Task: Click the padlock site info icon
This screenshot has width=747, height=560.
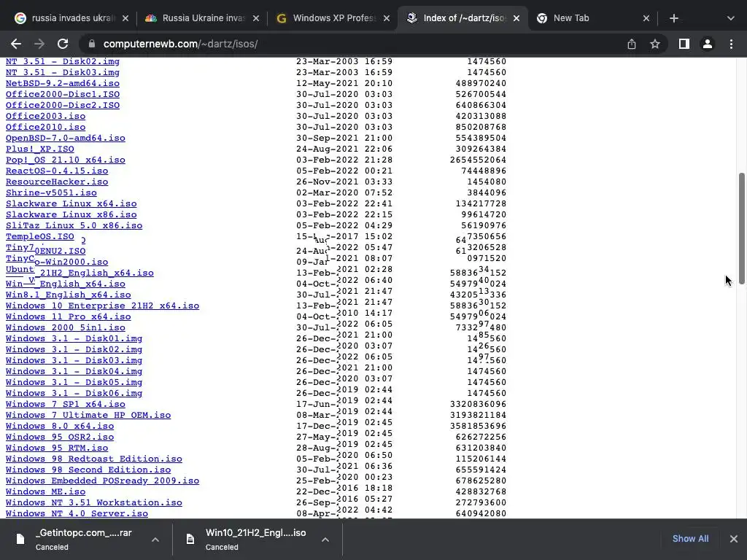Action: pyautogui.click(x=92, y=44)
